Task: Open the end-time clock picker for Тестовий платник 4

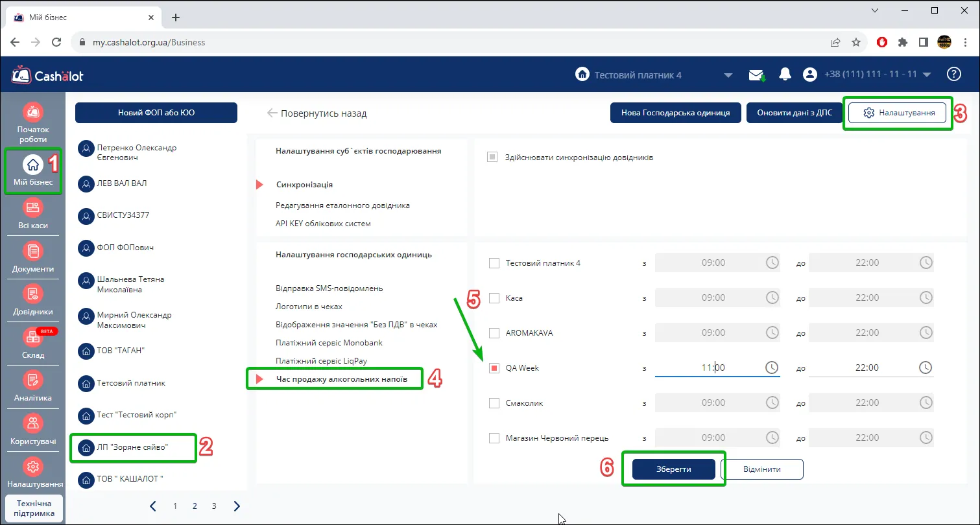Action: coord(926,262)
